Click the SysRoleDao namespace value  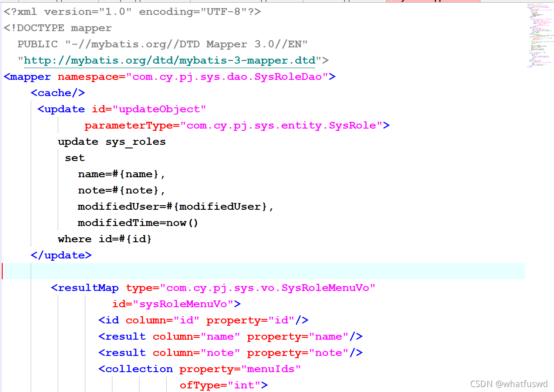tap(227, 77)
